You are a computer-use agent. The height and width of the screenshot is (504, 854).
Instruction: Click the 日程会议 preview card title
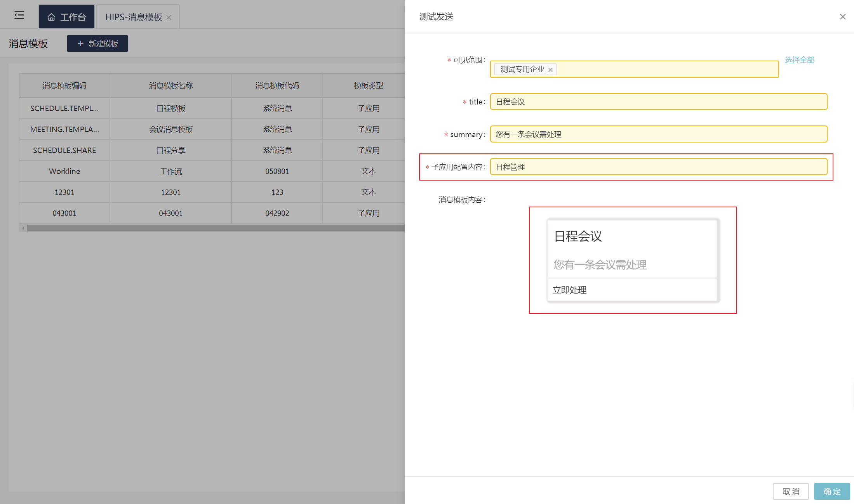578,236
